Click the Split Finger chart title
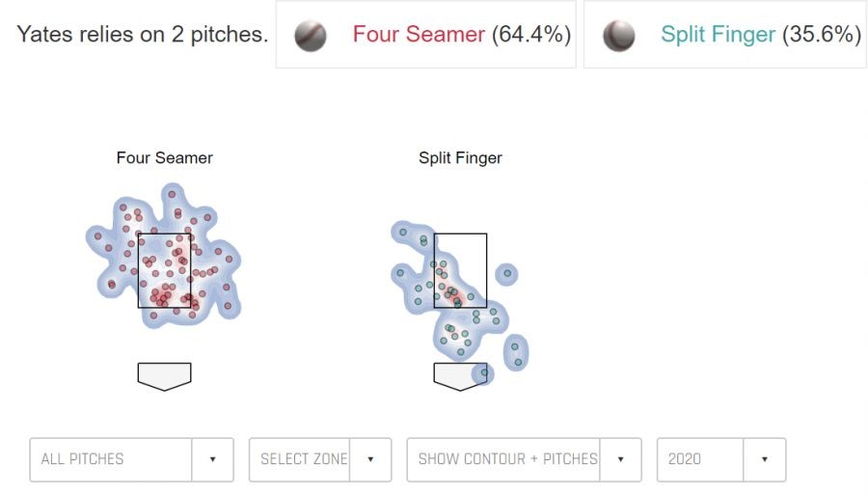 tap(460, 157)
